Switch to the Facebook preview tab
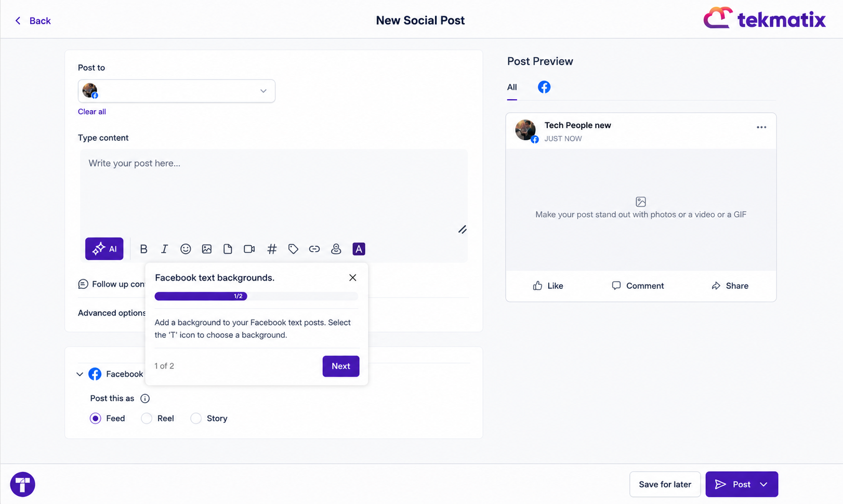The height and width of the screenshot is (504, 843). [x=544, y=87]
